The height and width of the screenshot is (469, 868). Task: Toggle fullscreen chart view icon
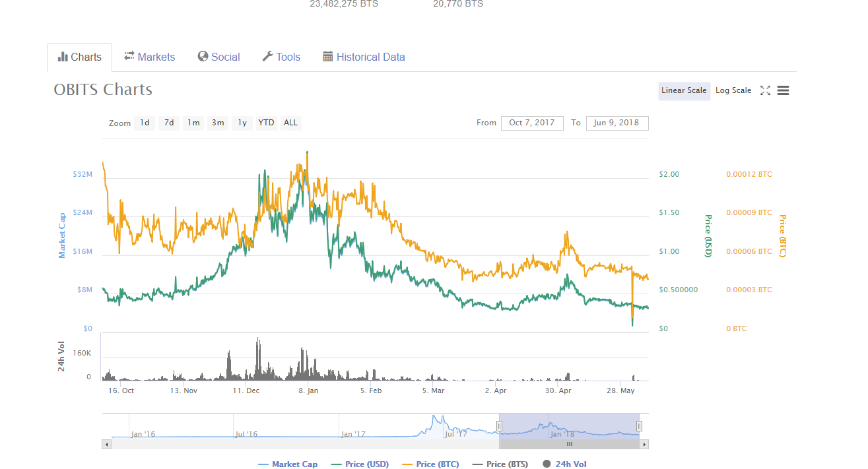765,90
